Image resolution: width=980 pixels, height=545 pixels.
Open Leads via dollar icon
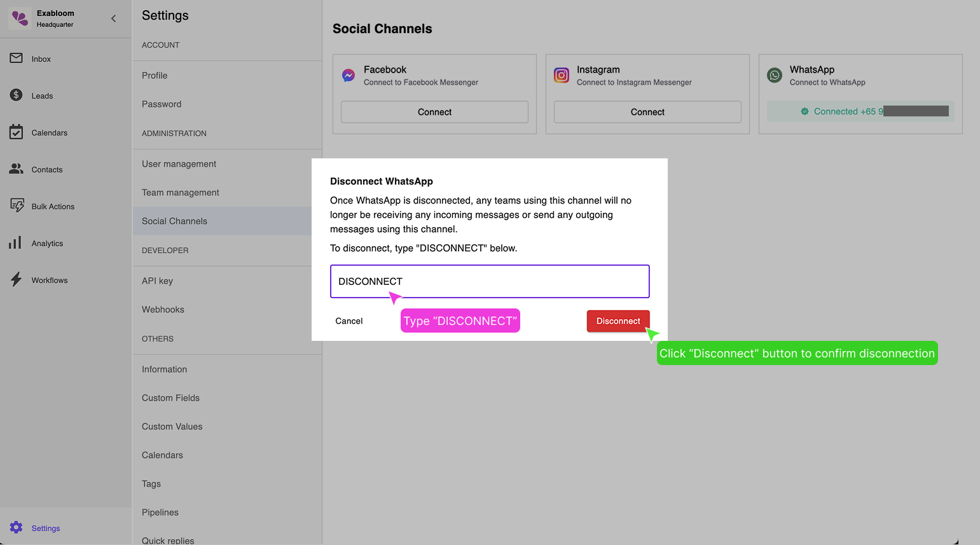pyautogui.click(x=17, y=95)
